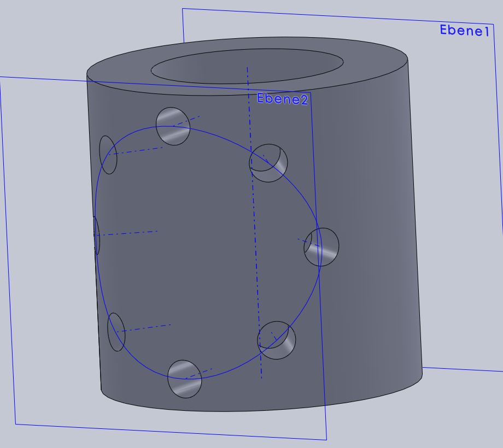Select the Ebene1 plane label

pyautogui.click(x=464, y=31)
